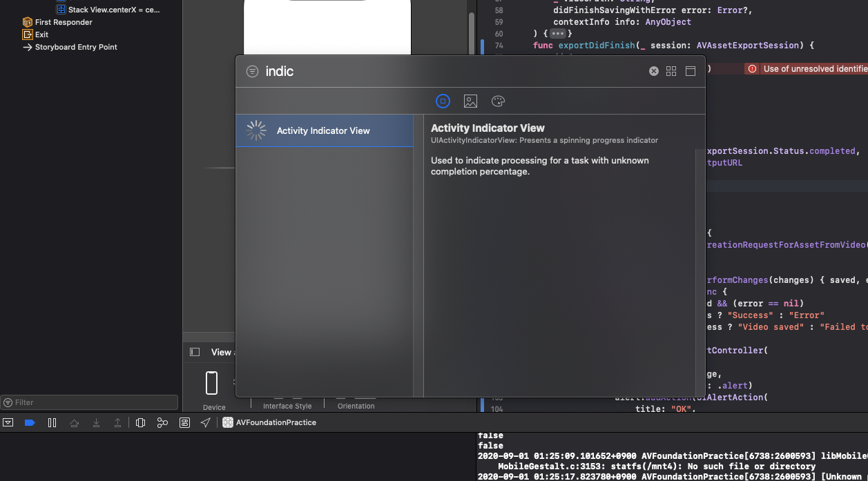Click the First Responder cube icon

(28, 22)
